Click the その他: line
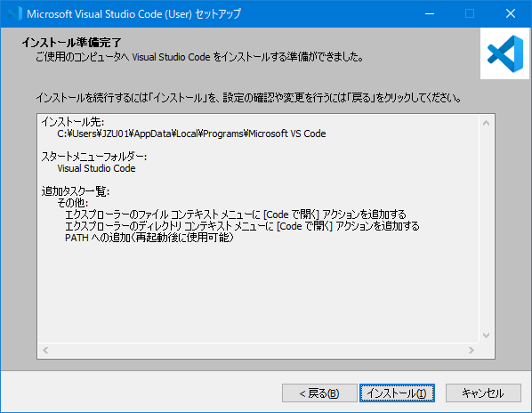This screenshot has width=532, height=413. click(73, 203)
